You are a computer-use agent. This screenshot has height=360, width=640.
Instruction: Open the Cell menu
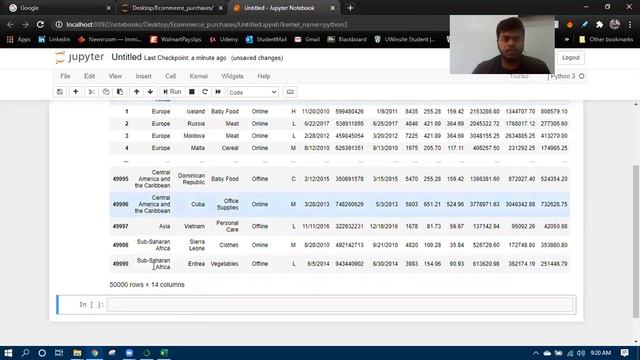click(171, 76)
